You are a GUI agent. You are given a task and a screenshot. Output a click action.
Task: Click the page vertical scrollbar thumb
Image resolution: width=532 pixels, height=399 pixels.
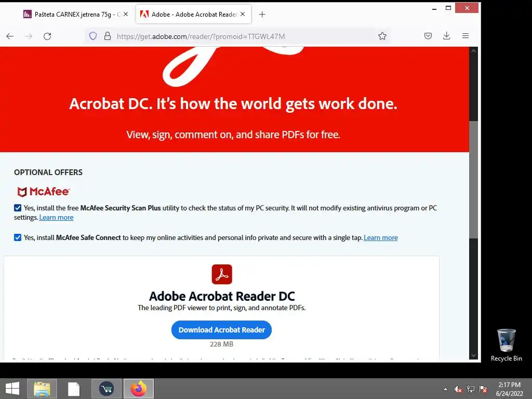[x=473, y=180]
